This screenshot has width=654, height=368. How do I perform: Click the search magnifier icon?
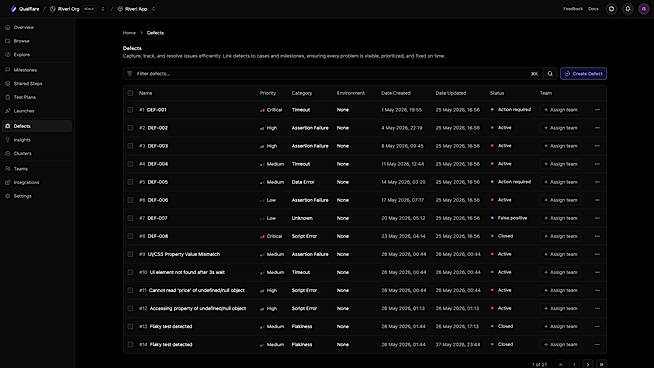(x=550, y=74)
